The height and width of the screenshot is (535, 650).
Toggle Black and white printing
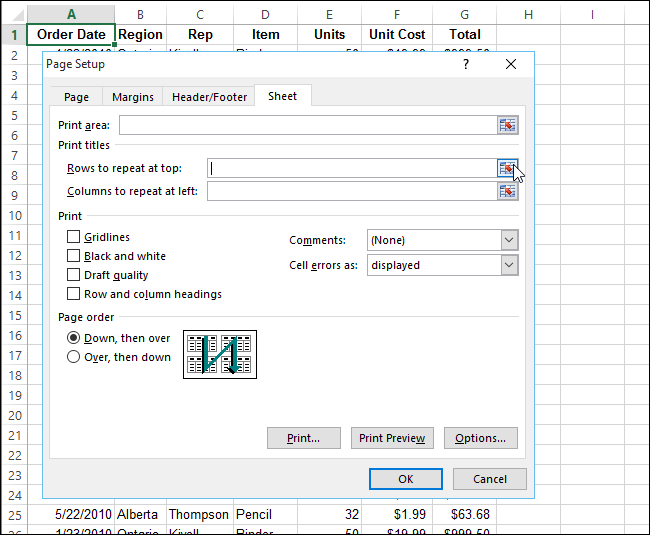(x=73, y=256)
